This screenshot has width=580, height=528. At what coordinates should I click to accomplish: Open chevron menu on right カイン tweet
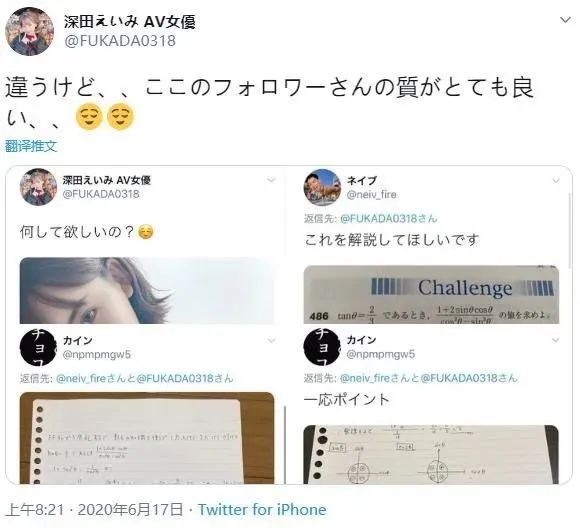tap(556, 340)
